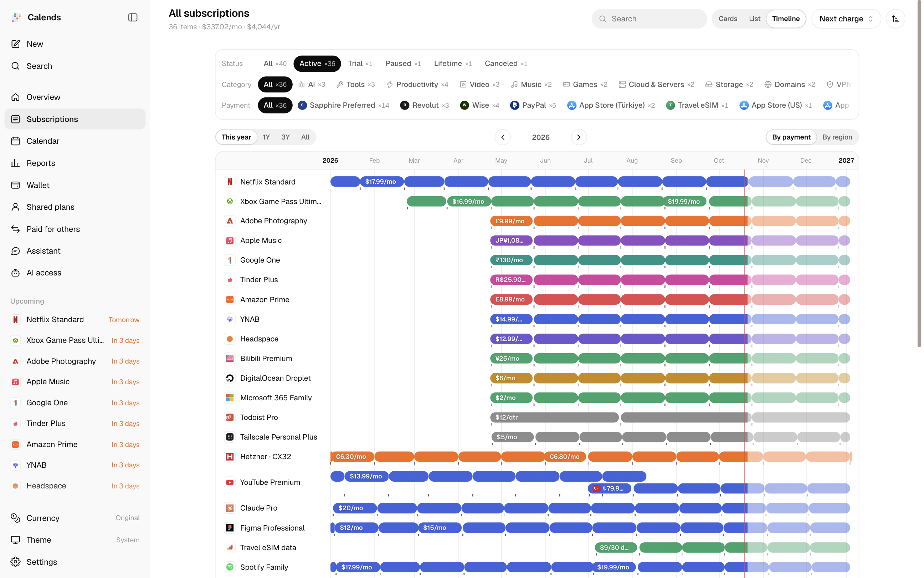This screenshot has height=578, width=924.
Task: Open the Assistant chat icon
Action: [x=16, y=251]
